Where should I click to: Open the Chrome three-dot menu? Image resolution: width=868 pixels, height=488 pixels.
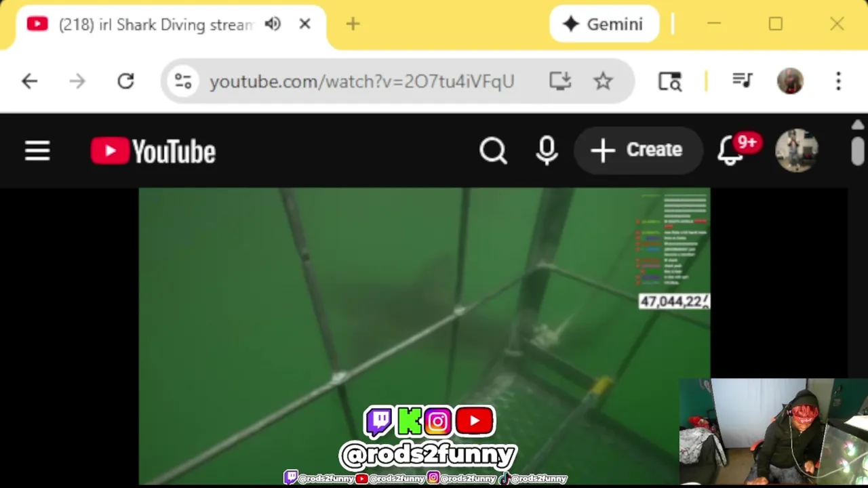(x=838, y=81)
